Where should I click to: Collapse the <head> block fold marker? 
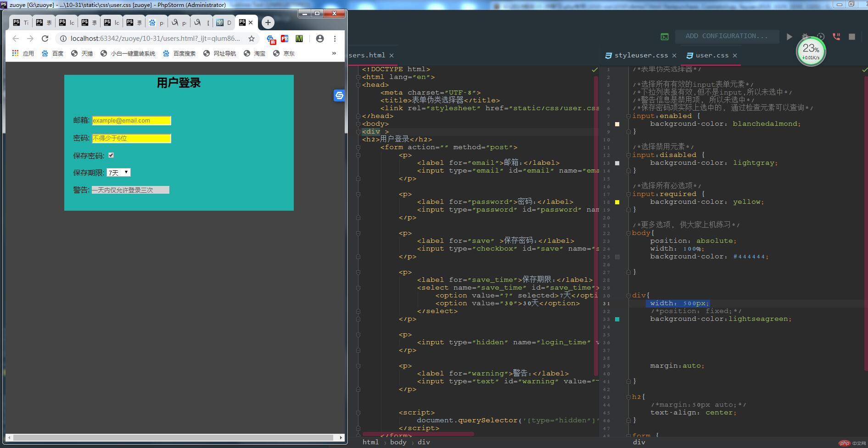tap(358, 85)
